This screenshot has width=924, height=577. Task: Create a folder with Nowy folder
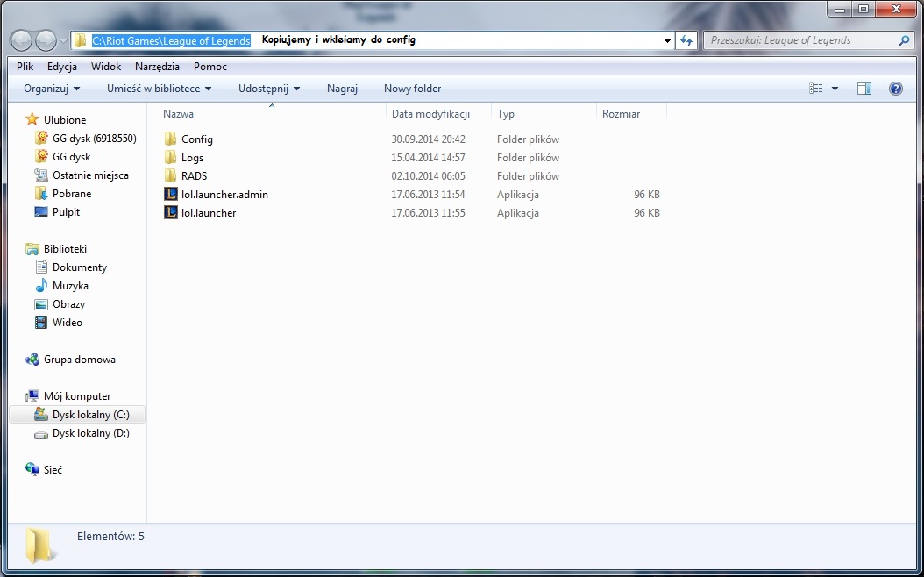pos(413,89)
